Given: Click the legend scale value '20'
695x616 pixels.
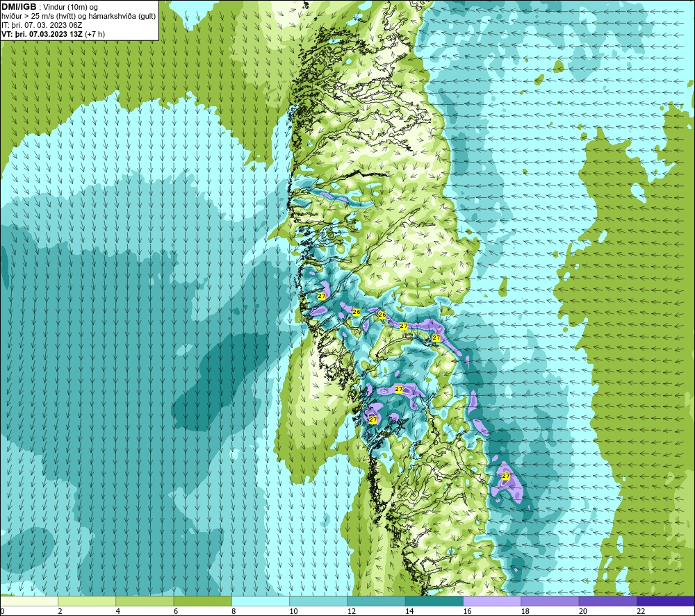Looking at the screenshot, I should pos(583,611).
